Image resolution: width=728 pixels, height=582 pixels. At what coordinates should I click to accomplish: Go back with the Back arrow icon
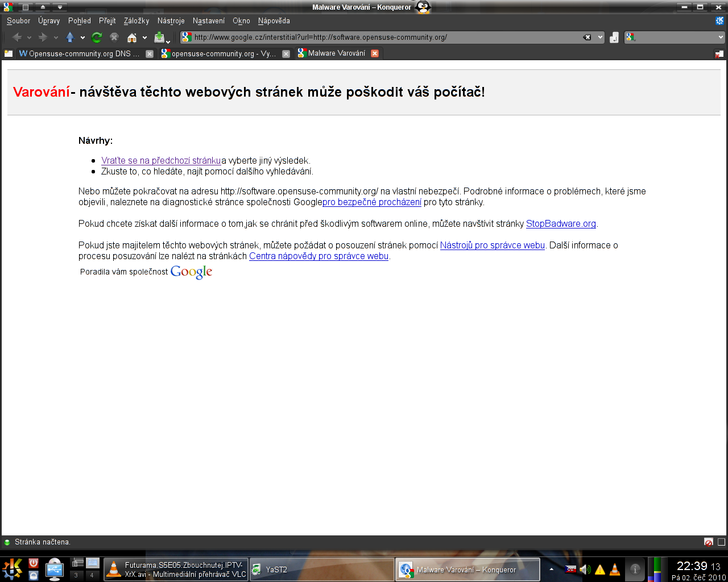[x=16, y=38]
